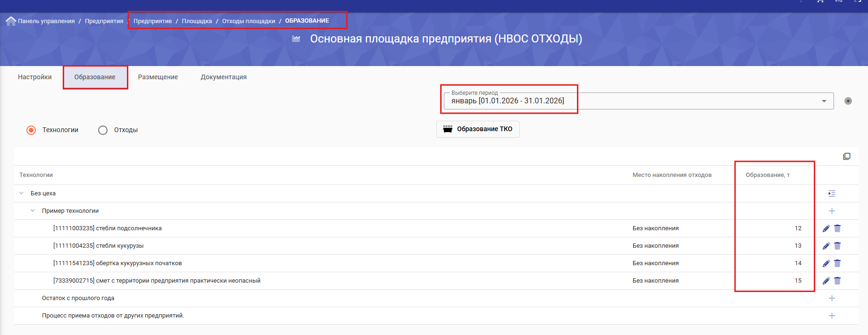This screenshot has height=335, width=868.
Task: Open Панель управления breadcrumb link
Action: pos(46,21)
